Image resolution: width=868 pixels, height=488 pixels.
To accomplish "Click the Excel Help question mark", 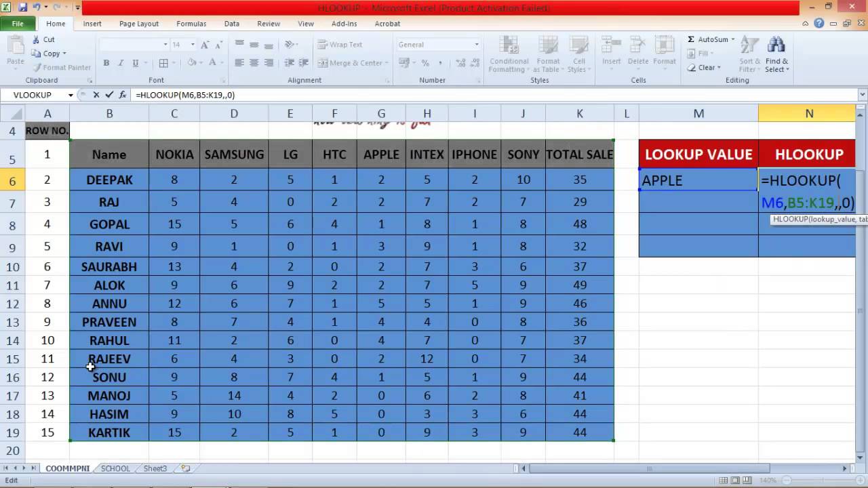I will (819, 24).
